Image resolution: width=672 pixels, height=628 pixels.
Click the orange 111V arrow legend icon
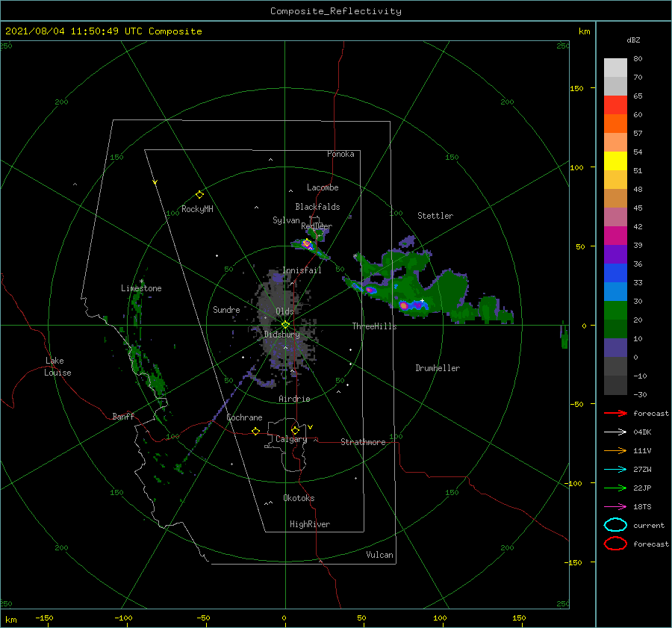pos(615,450)
